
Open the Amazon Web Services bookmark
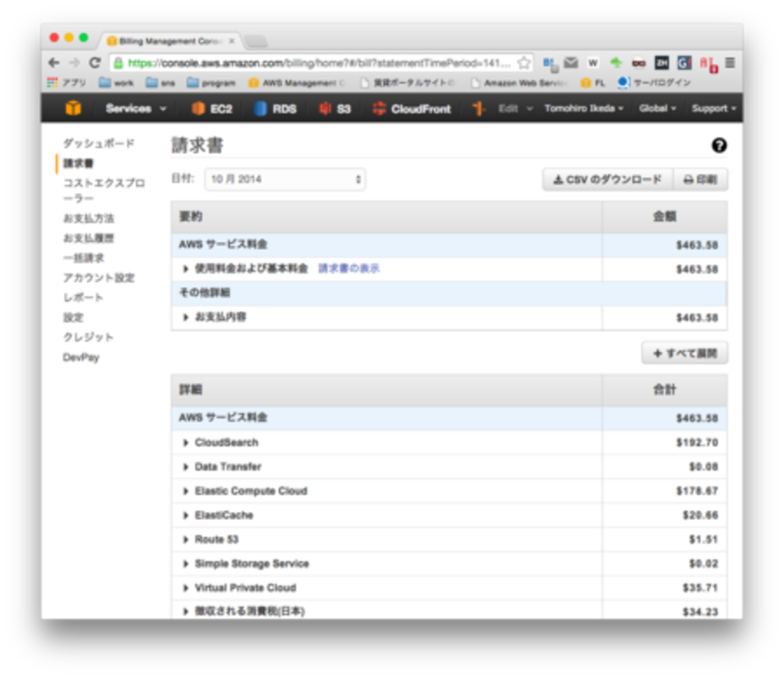click(519, 83)
